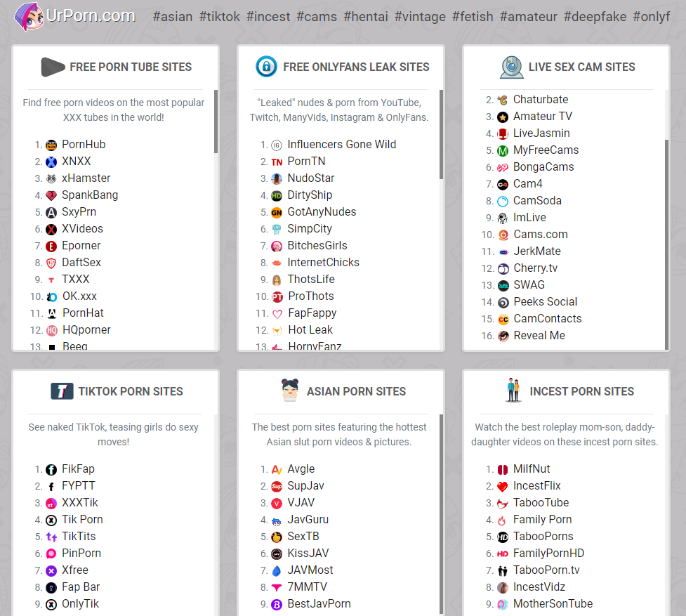
Task: Click the Asian Porn Sites panel scrollbar
Action: click(x=441, y=514)
